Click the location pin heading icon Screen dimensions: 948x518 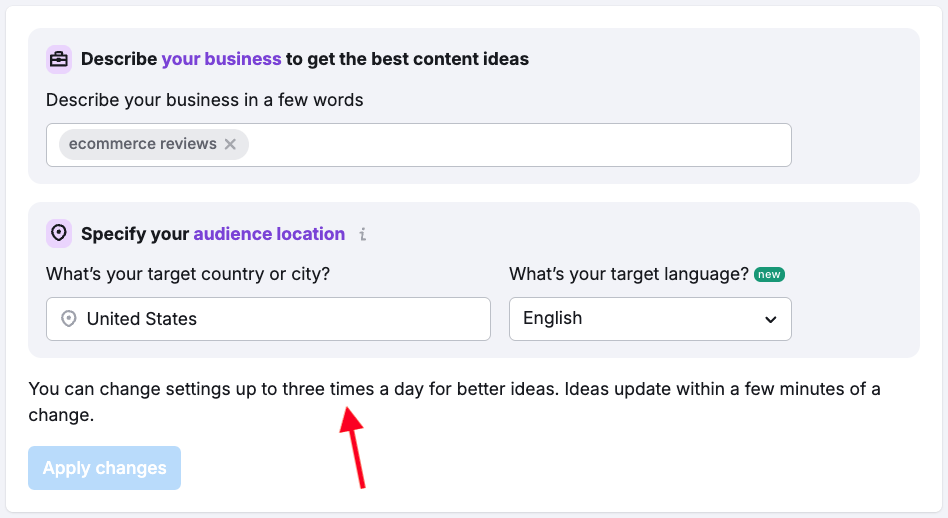tap(59, 233)
